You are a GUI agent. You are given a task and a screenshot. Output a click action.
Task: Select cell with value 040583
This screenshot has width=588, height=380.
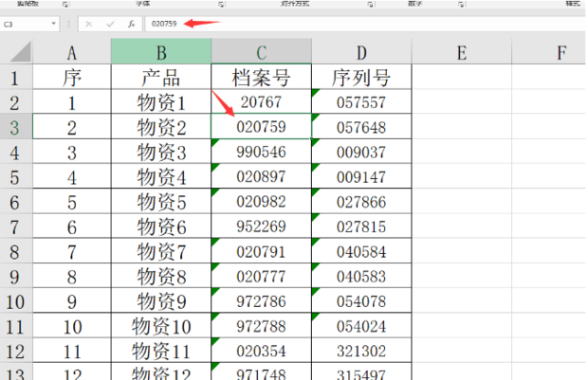(361, 276)
